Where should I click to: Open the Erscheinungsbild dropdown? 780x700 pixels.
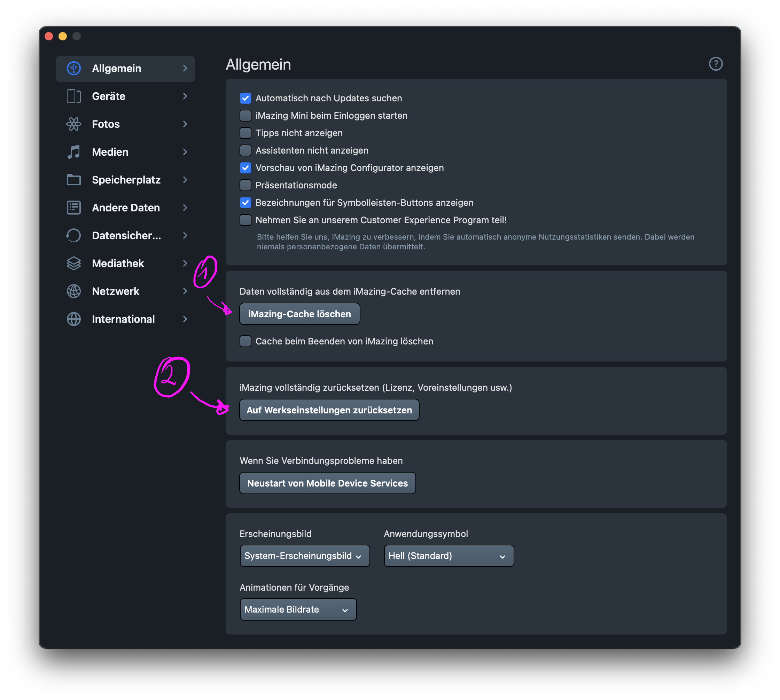pyautogui.click(x=304, y=556)
